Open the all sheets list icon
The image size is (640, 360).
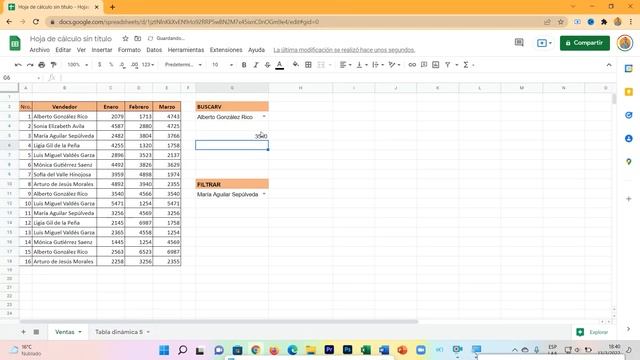[x=36, y=332]
